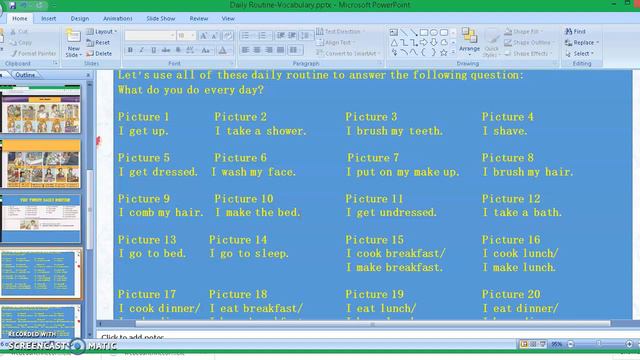
Task: Open the Shape Fill dropdown
Action: pyautogui.click(x=523, y=31)
